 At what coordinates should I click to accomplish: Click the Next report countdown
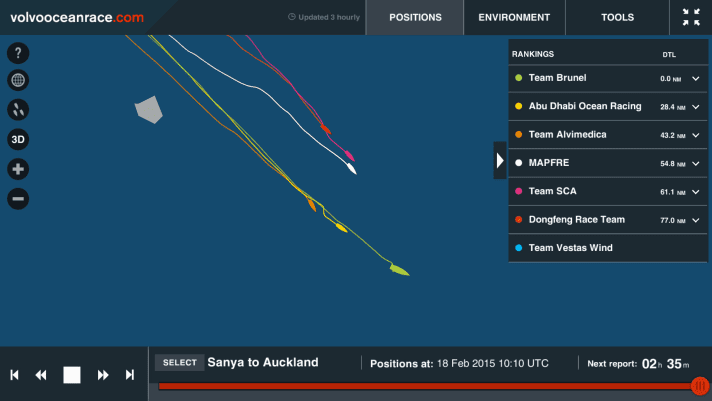[638, 364]
